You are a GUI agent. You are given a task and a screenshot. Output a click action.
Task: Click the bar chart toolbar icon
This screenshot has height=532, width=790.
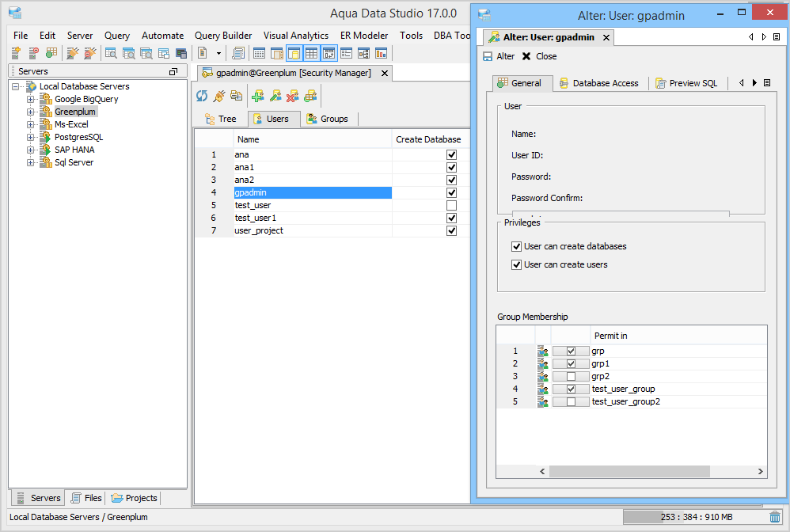(381, 53)
